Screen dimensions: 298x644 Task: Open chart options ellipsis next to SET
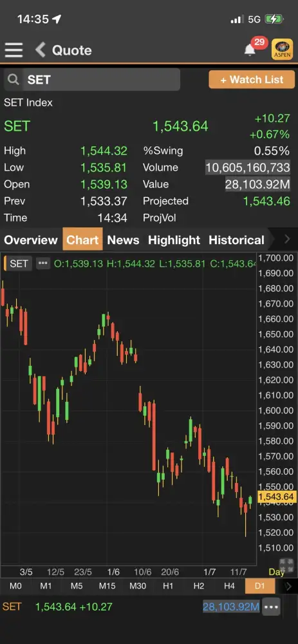coord(42,263)
